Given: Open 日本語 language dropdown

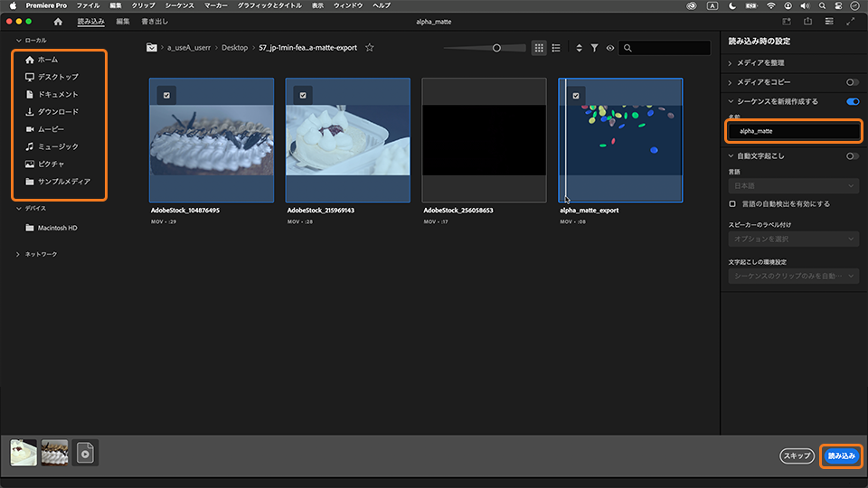Looking at the screenshot, I should 793,186.
